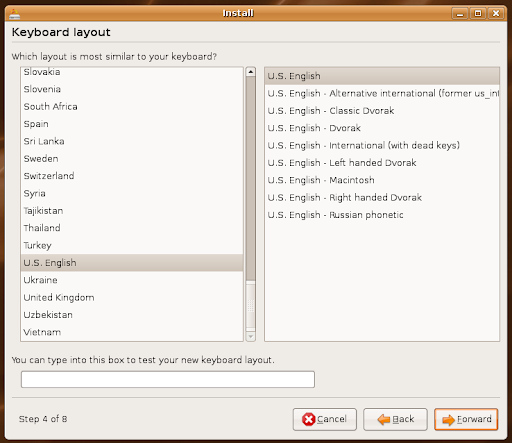Click the Back button
The image size is (512, 443).
click(x=395, y=419)
